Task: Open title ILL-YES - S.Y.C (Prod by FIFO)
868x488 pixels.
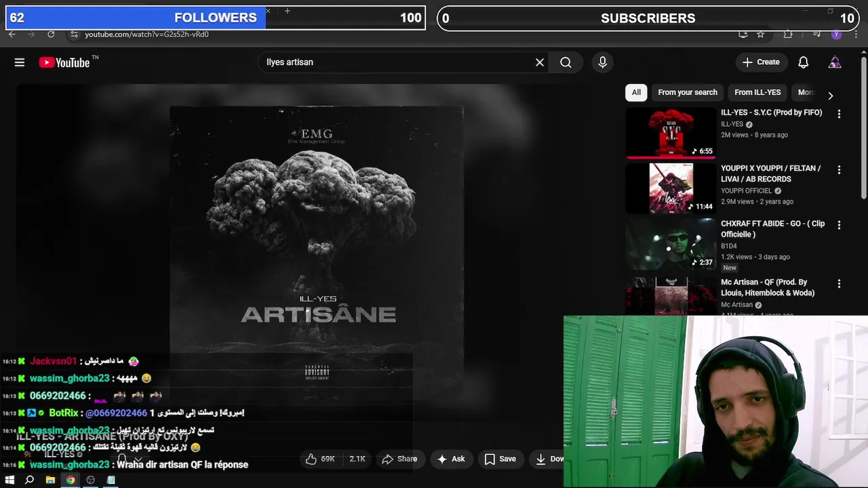Action: click(771, 113)
